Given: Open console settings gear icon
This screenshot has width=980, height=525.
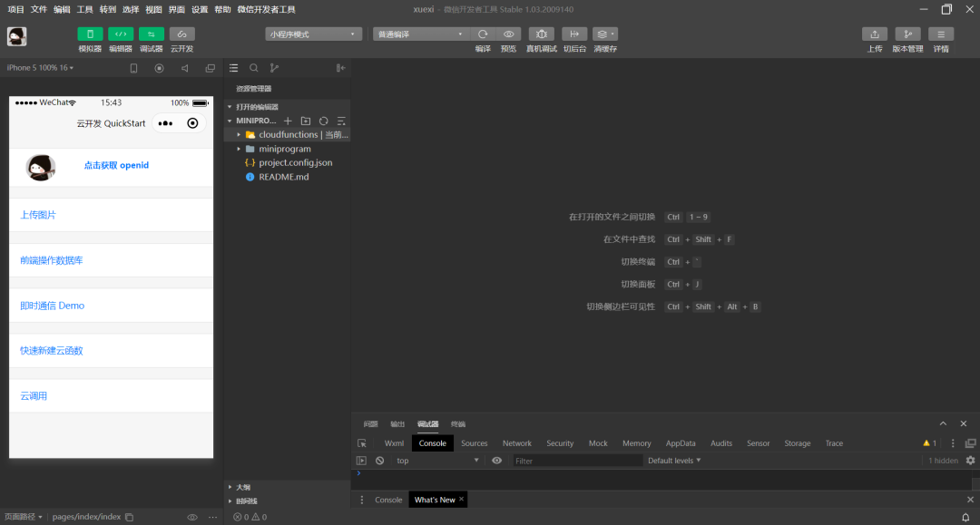Looking at the screenshot, I should 970,461.
